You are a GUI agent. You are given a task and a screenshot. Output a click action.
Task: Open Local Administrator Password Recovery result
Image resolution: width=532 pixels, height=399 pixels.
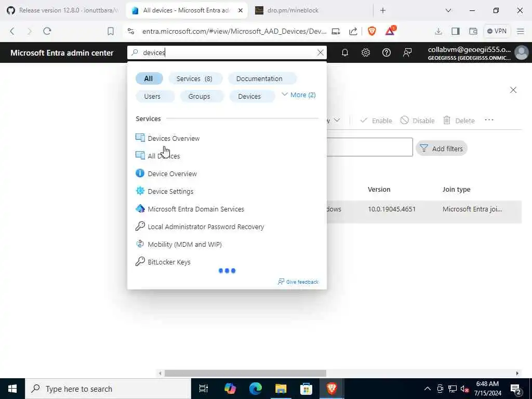[x=199, y=227]
